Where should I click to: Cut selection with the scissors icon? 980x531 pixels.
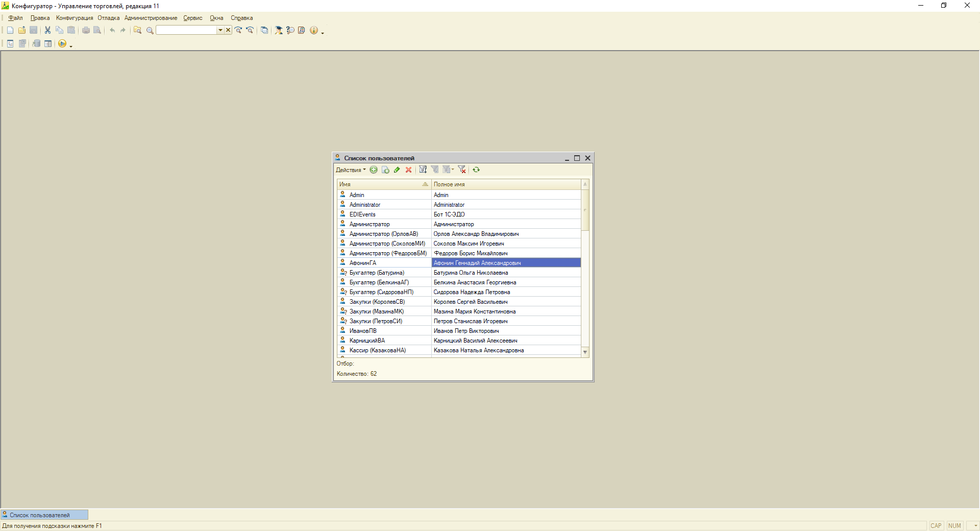tap(47, 30)
